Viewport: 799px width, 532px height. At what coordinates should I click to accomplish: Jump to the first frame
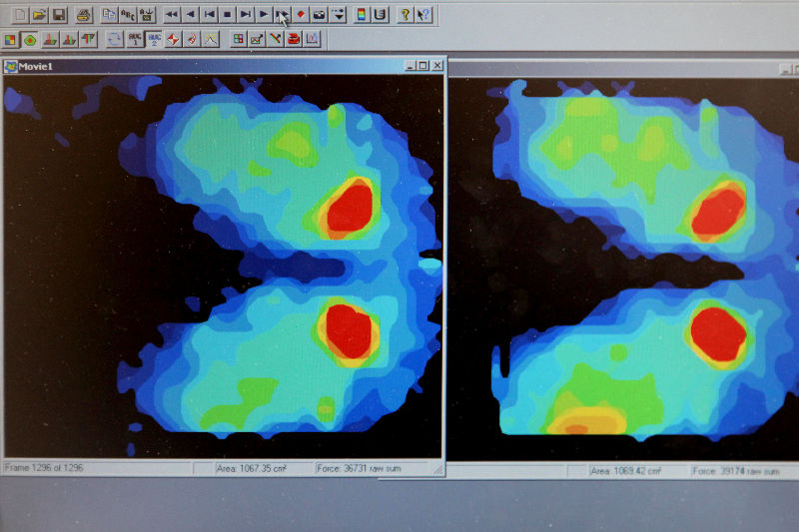209,15
